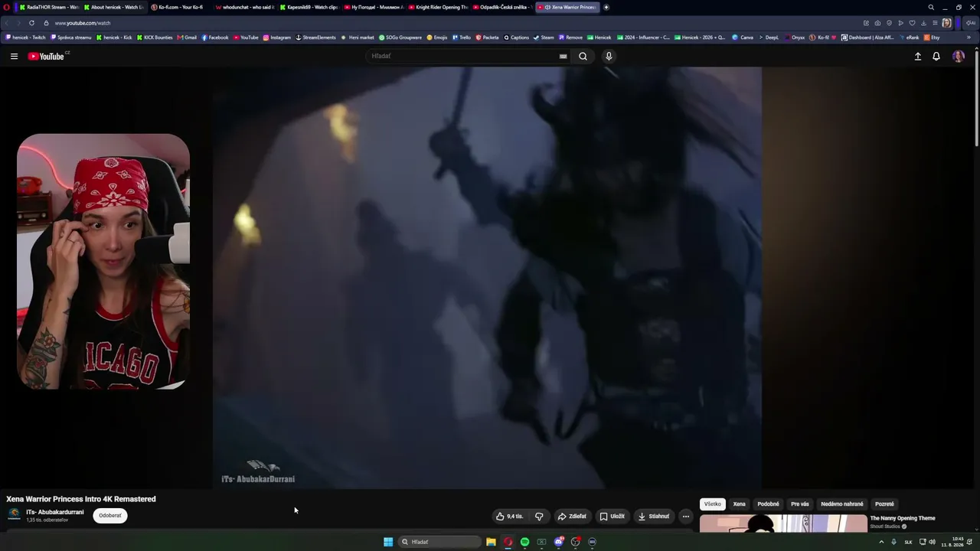
Task: Select the Pre vás filter chip
Action: (x=800, y=504)
